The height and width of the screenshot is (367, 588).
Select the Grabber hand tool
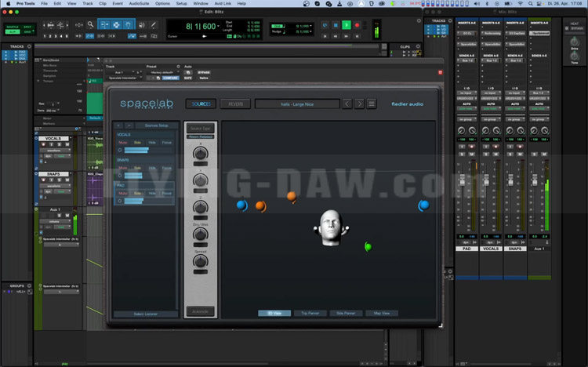(129, 25)
